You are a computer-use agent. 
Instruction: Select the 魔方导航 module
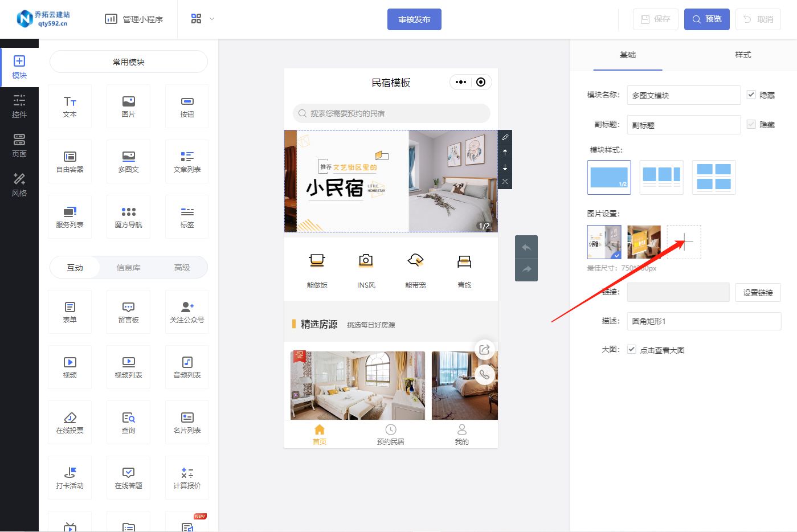point(128,216)
